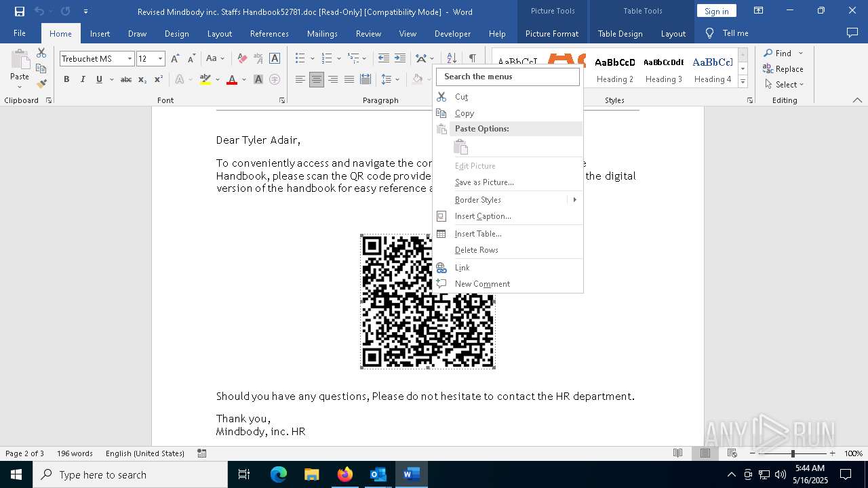Decrease font size with the shrink font icon

coord(191,59)
